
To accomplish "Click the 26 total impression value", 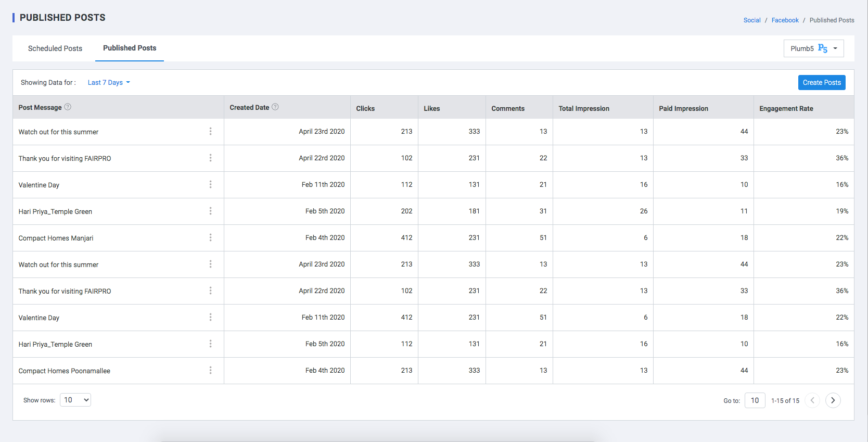I will tap(644, 211).
